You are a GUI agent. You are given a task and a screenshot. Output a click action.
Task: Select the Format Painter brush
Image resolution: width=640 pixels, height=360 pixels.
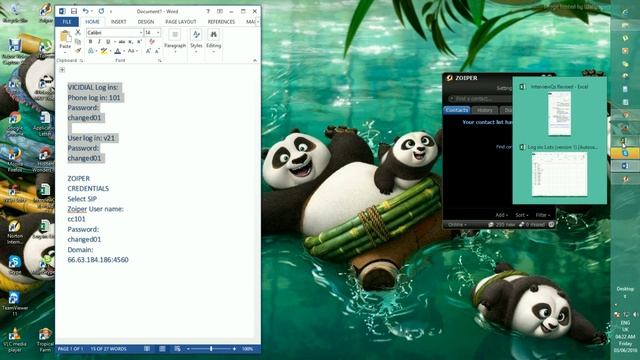78,51
